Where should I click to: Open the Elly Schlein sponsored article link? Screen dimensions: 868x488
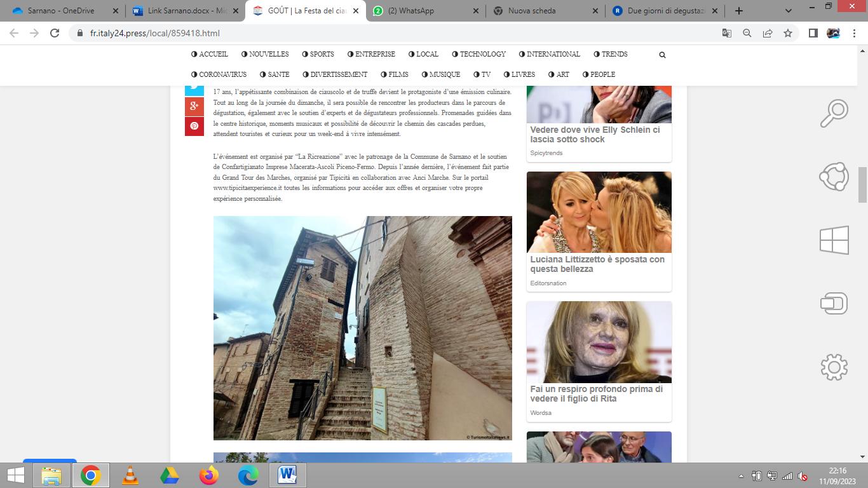(x=595, y=134)
